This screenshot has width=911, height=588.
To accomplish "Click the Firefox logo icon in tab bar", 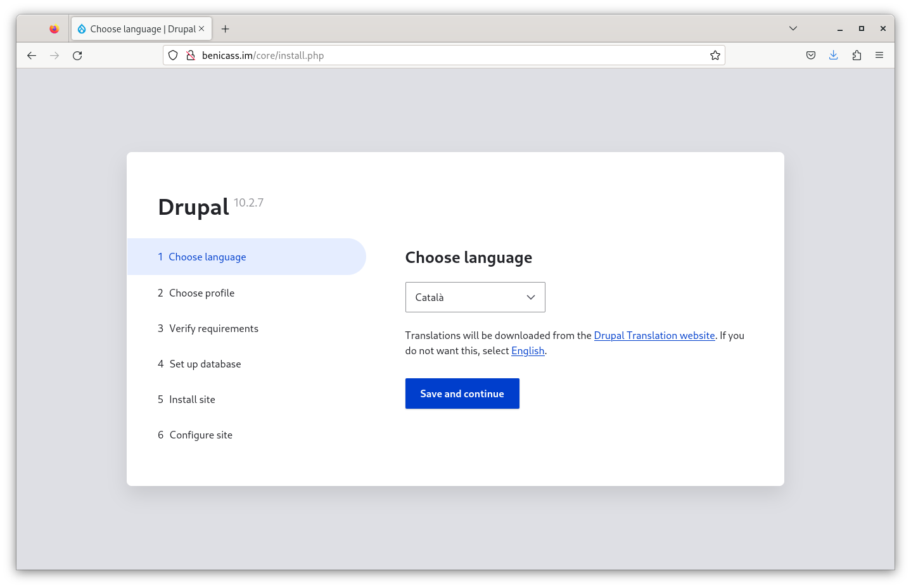I will tap(54, 29).
